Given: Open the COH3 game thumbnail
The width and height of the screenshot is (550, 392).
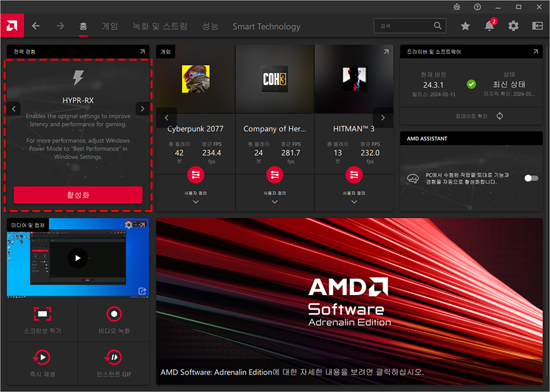Looking at the screenshot, I should 274,79.
